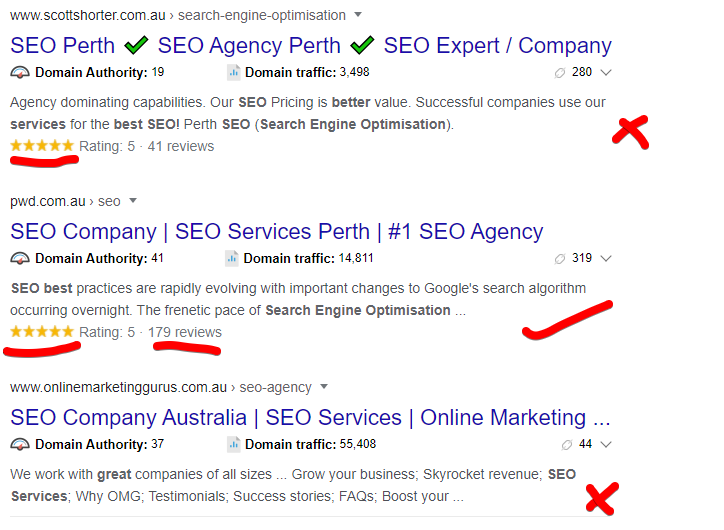Open SEO Perth SEO Agency Perth result title
The width and height of the screenshot is (724, 530).
pos(311,45)
